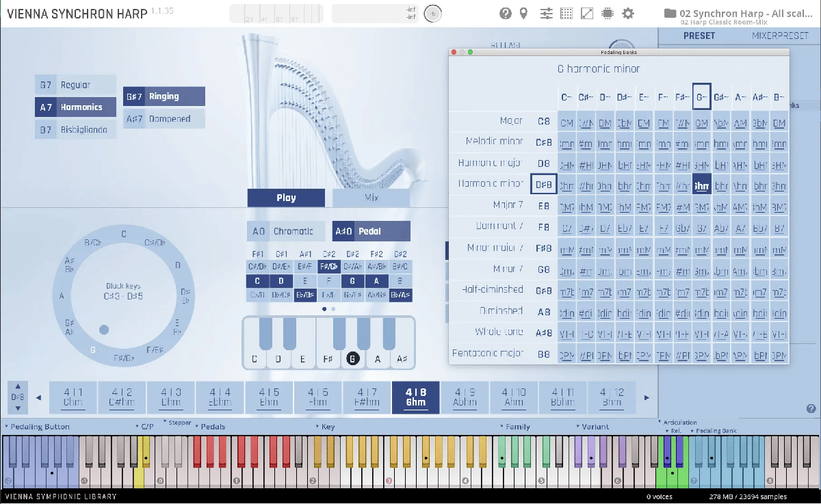
Task: Switch to the Mix tab
Action: [x=371, y=198]
